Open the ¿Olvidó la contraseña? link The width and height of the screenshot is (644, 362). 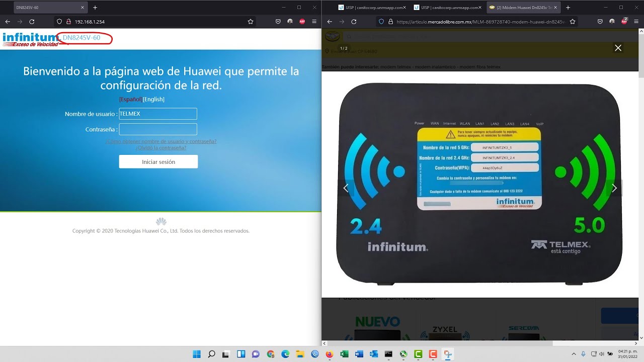click(x=161, y=148)
